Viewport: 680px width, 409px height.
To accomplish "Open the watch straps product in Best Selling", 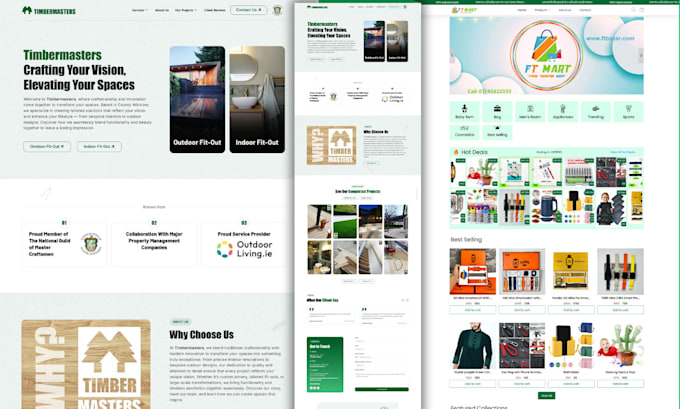I will click(620, 272).
